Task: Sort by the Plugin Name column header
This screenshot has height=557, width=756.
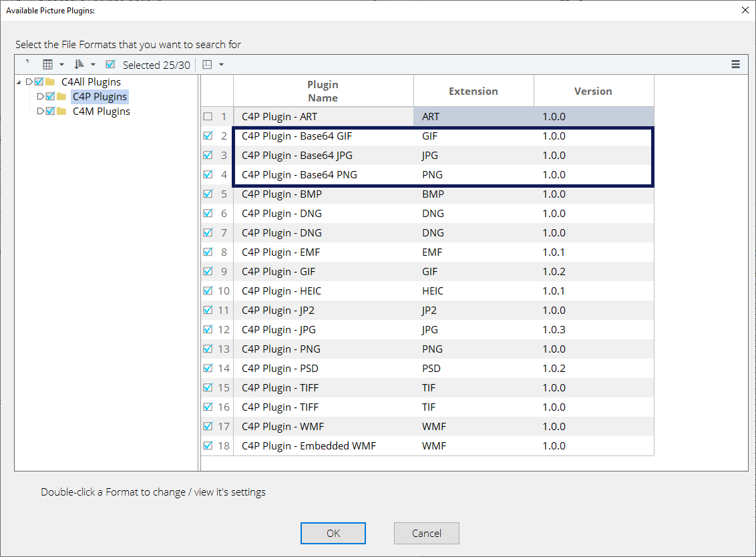Action: click(323, 91)
